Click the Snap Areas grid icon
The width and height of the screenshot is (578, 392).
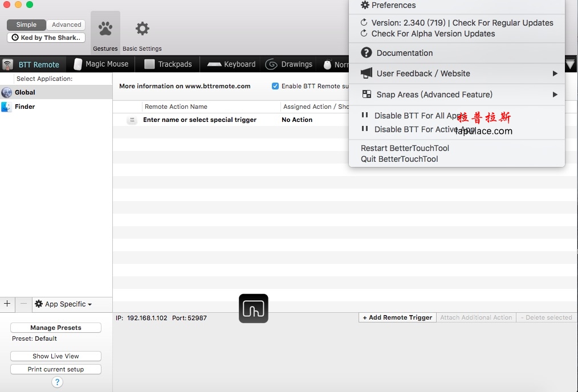coord(367,95)
